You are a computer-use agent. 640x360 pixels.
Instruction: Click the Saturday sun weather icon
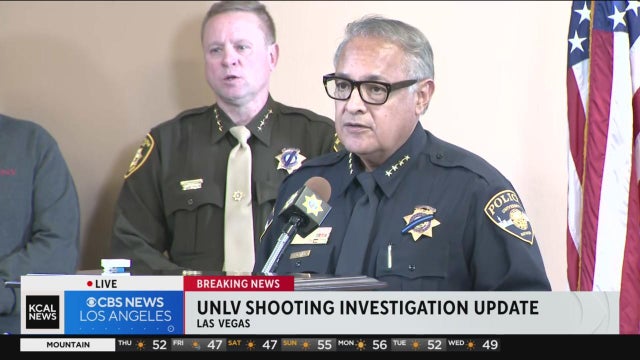coord(251,345)
